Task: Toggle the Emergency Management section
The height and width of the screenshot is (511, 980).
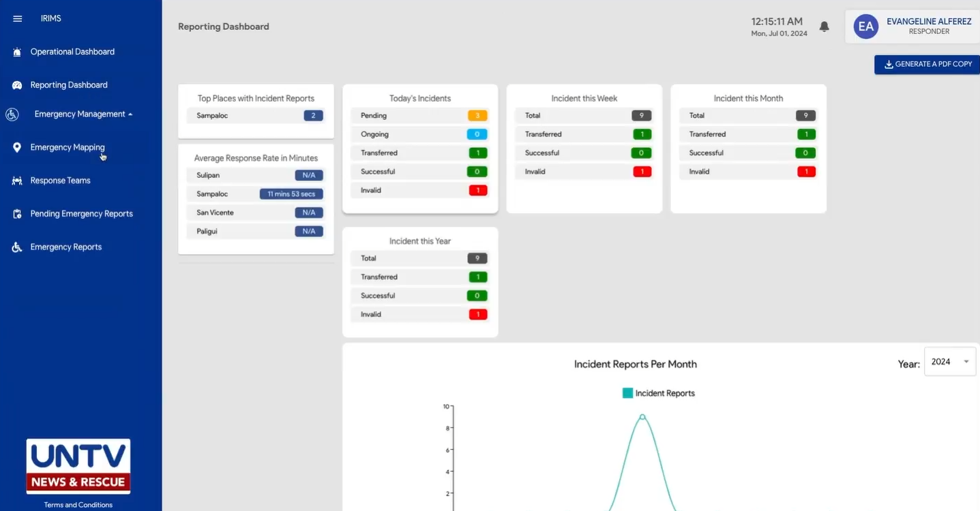Action: [83, 114]
